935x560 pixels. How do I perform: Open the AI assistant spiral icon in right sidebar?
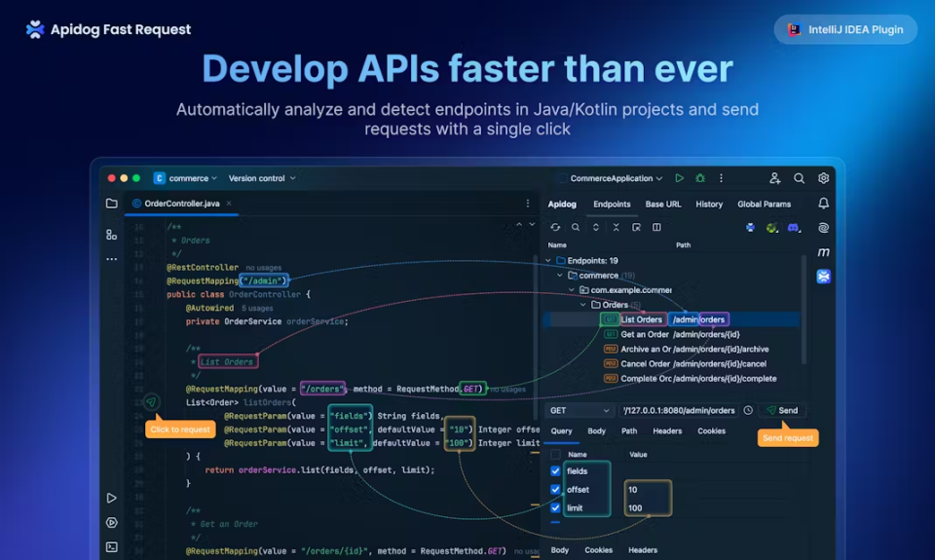click(824, 228)
